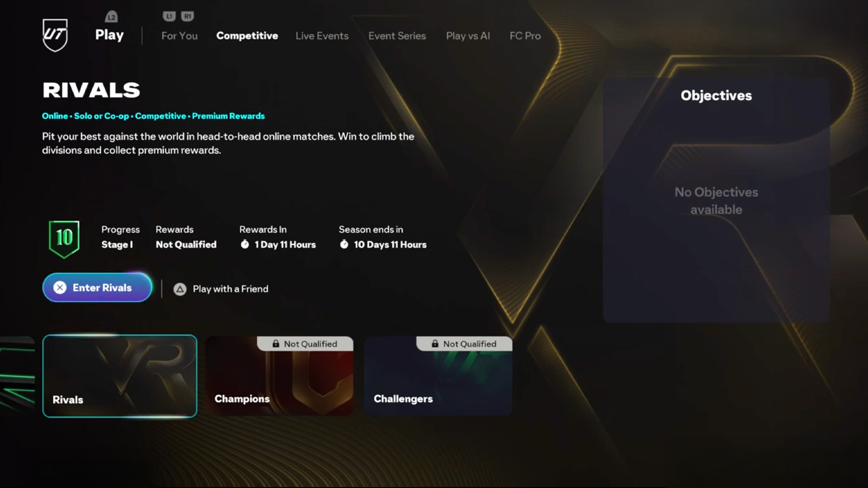Image resolution: width=868 pixels, height=488 pixels.
Task: Click the timer icon beside 1 Day 11 Hours
Action: tap(245, 244)
